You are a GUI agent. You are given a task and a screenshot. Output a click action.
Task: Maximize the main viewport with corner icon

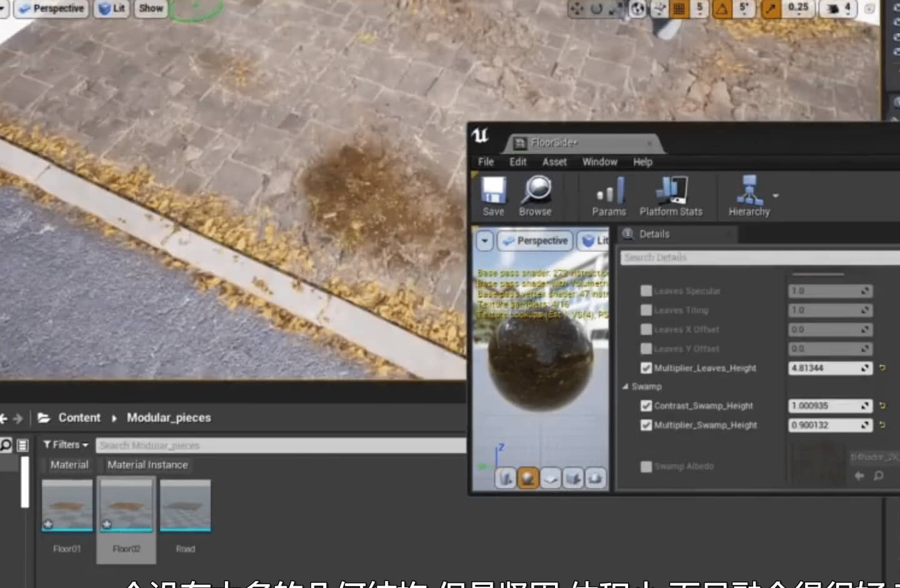click(869, 8)
